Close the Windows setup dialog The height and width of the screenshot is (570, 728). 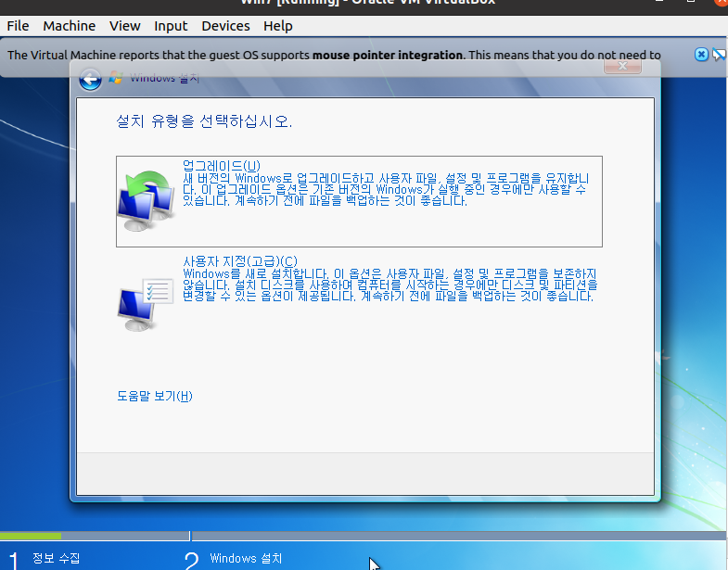tap(622, 67)
